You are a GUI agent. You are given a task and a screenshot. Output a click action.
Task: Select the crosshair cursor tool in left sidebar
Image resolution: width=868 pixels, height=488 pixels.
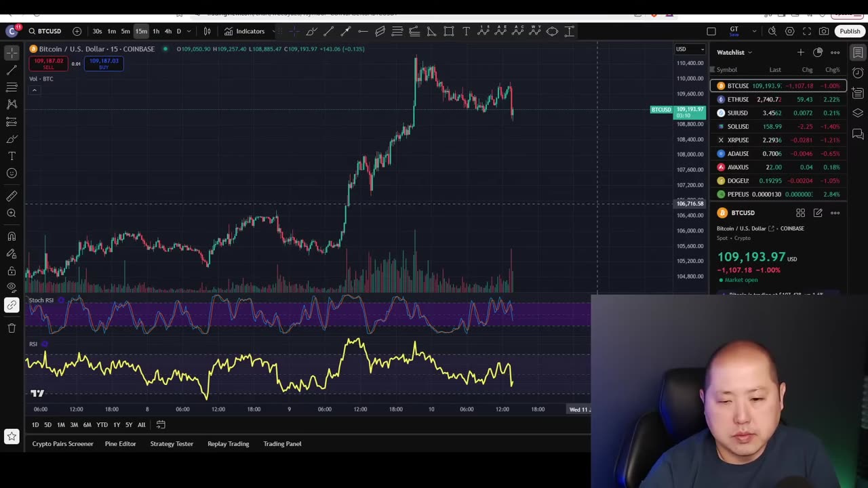point(12,52)
